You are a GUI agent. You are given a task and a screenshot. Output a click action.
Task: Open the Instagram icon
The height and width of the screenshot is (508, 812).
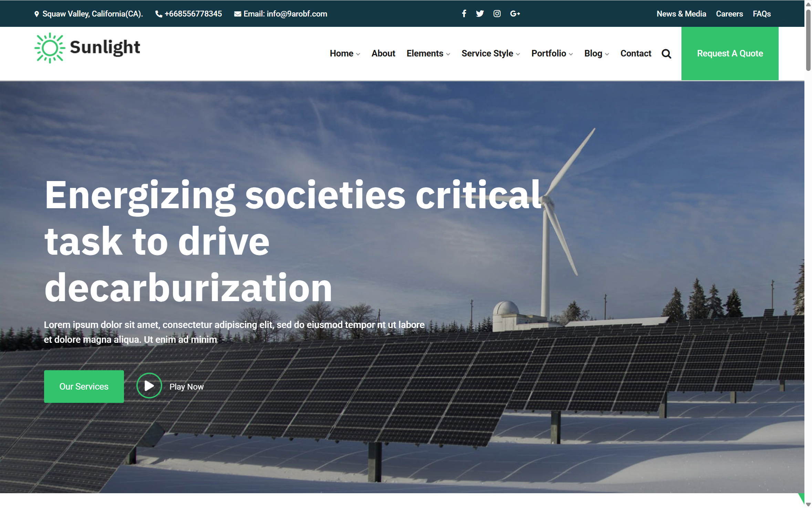497,14
